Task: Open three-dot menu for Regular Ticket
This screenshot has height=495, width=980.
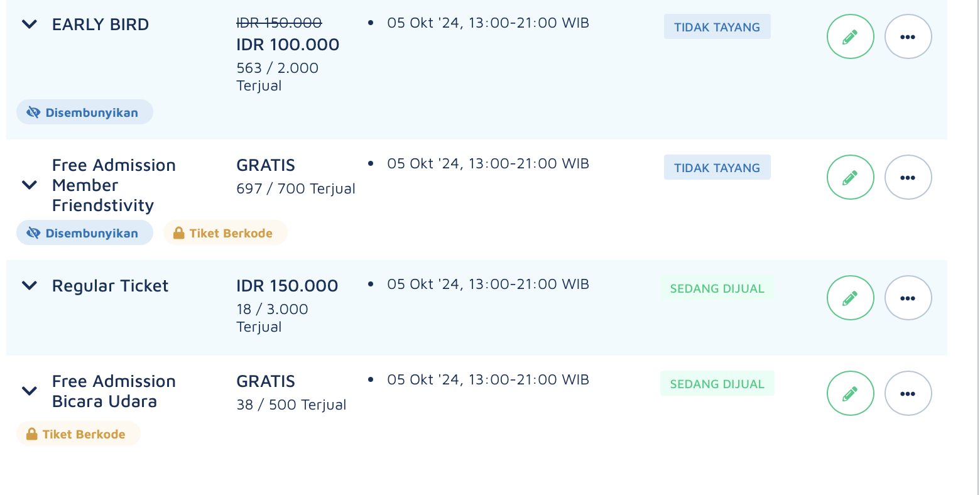Action: pos(908,298)
